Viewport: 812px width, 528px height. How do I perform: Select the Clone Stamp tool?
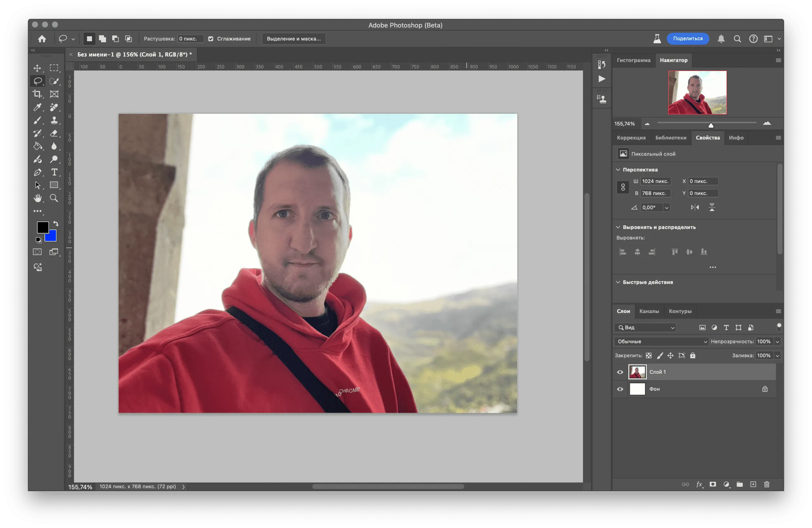coord(54,120)
